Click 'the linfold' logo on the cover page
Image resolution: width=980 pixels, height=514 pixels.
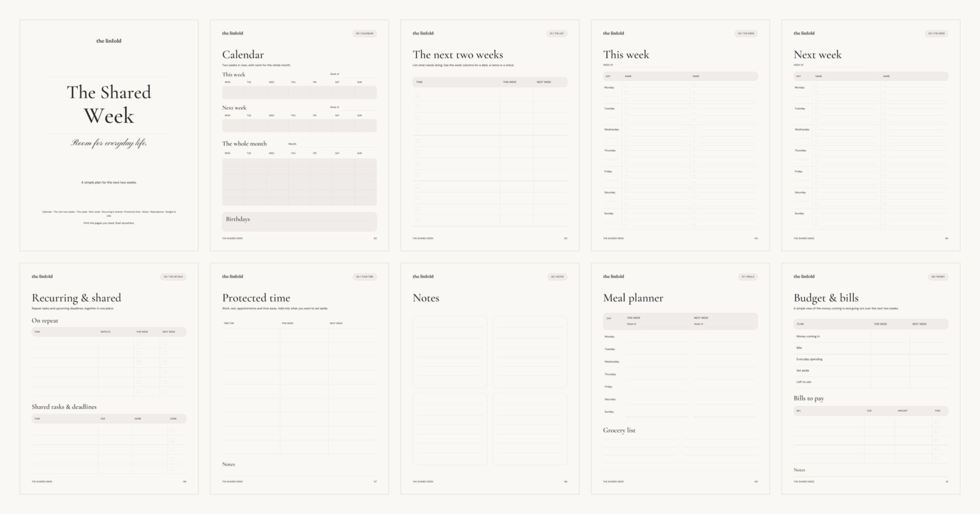[109, 41]
